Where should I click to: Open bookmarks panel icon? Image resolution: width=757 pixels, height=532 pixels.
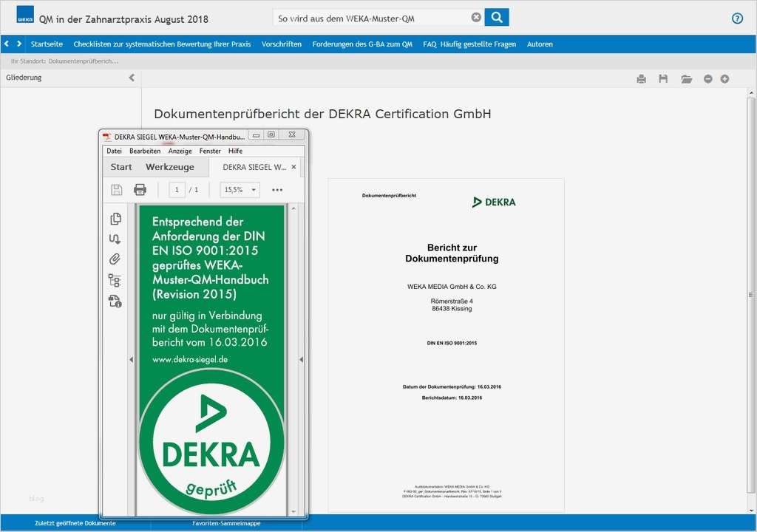[115, 239]
